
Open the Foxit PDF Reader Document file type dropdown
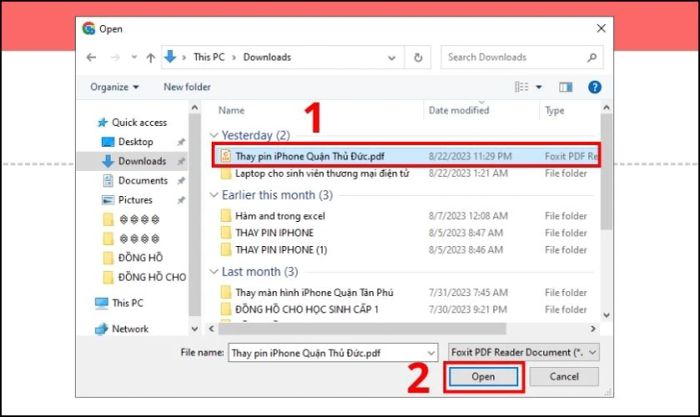tap(524, 353)
